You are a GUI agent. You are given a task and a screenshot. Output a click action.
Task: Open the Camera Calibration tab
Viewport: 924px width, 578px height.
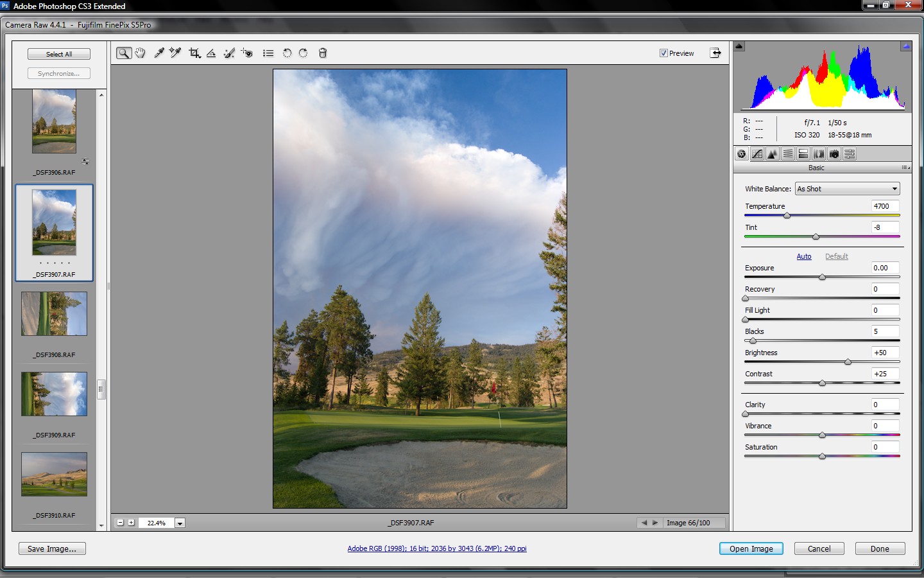(834, 154)
